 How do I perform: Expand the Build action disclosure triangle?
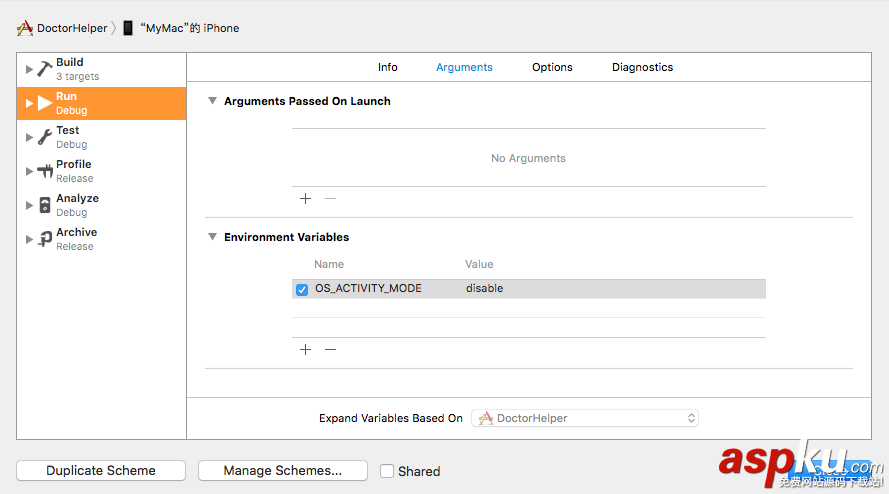coord(29,69)
